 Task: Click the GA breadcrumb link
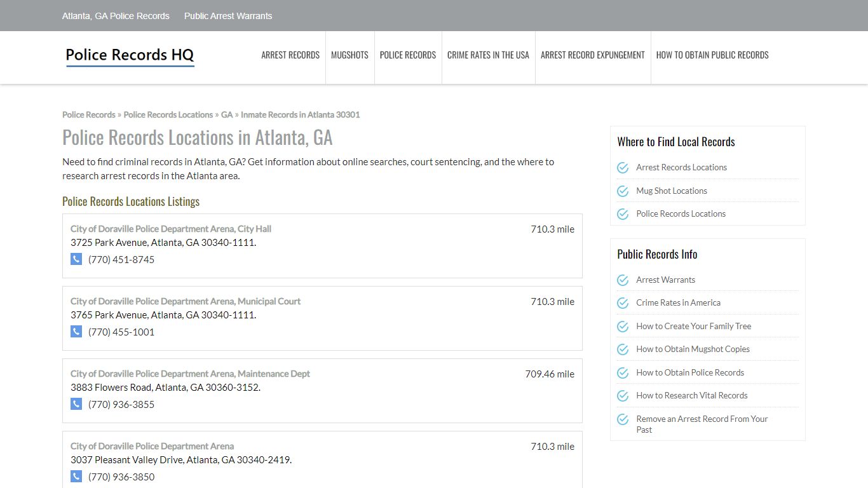(227, 114)
